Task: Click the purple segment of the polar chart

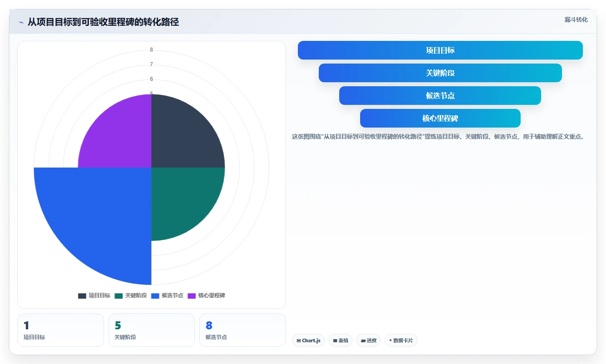Action: [120, 136]
